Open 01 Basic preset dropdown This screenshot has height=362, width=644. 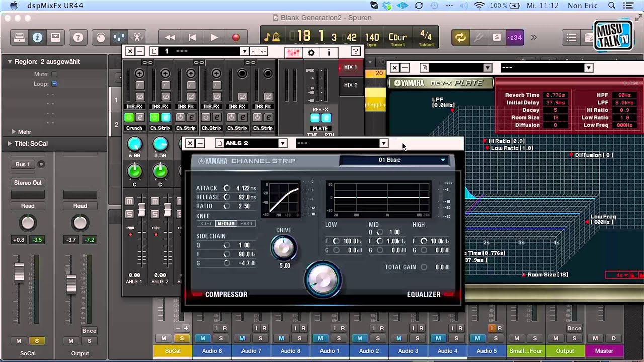coord(394,160)
